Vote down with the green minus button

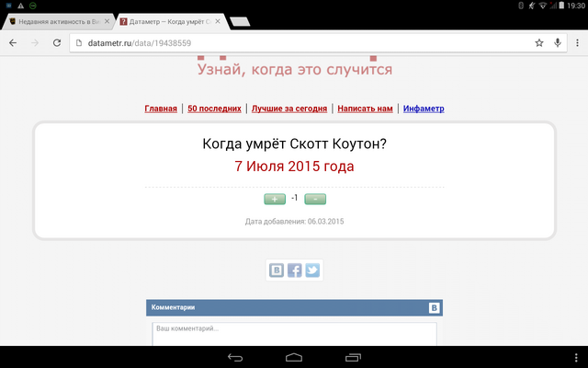315,199
